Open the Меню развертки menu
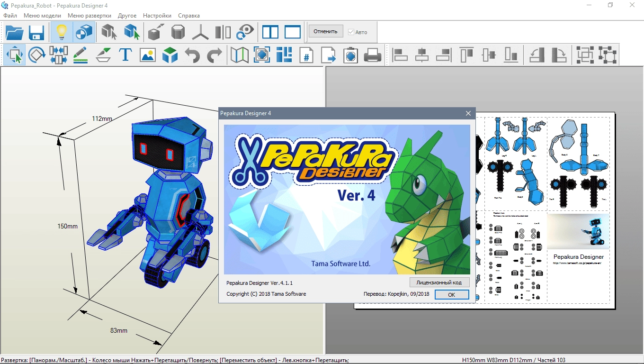The height and width of the screenshot is (364, 644). [x=89, y=16]
